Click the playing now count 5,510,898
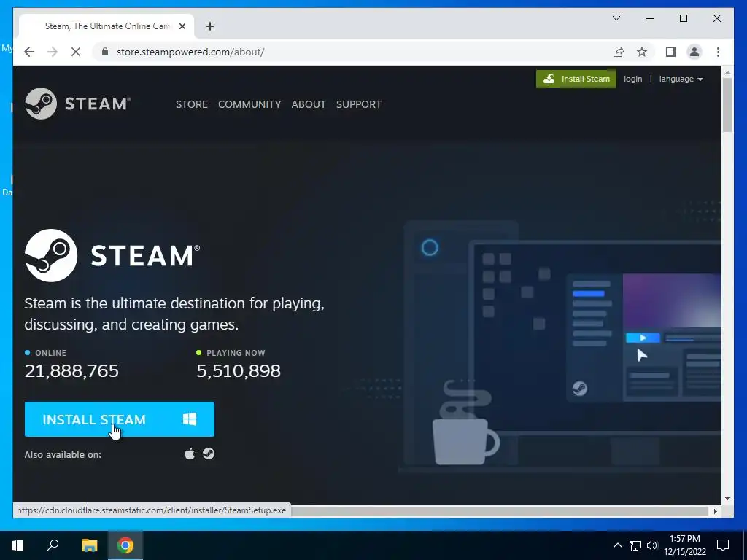This screenshot has width=747, height=560. point(239,370)
